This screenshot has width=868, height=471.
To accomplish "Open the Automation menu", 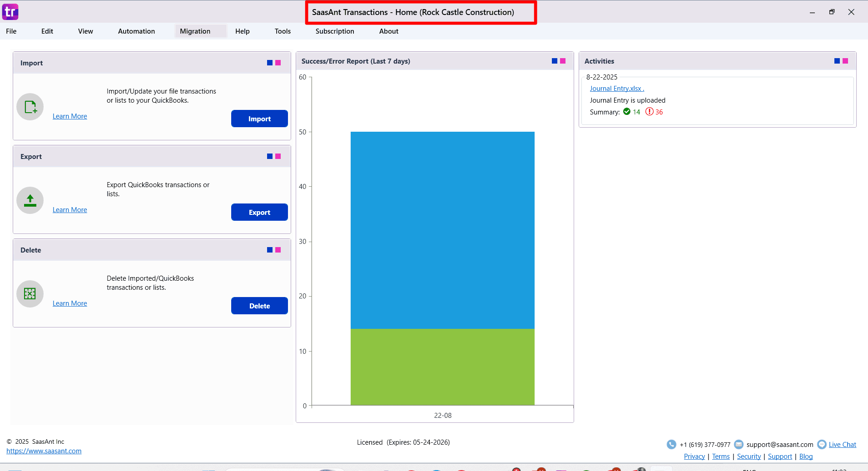I will point(136,31).
